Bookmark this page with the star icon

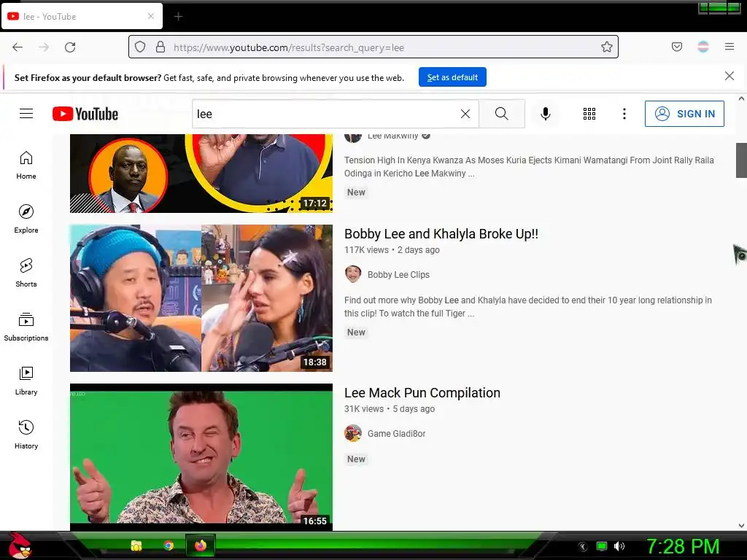tap(606, 47)
